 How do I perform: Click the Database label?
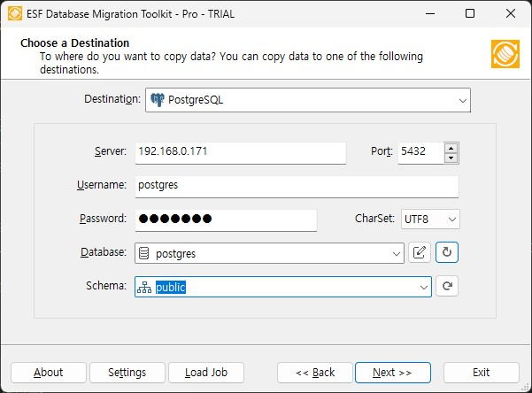(x=104, y=252)
